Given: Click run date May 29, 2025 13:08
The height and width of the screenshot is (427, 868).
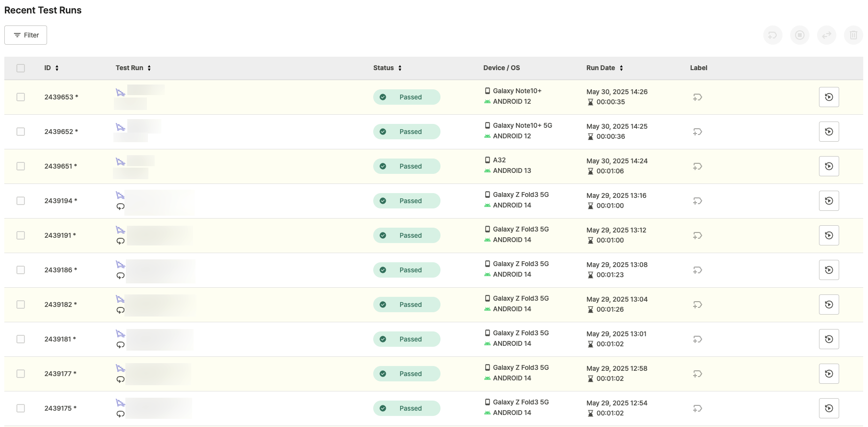Looking at the screenshot, I should tap(617, 265).
